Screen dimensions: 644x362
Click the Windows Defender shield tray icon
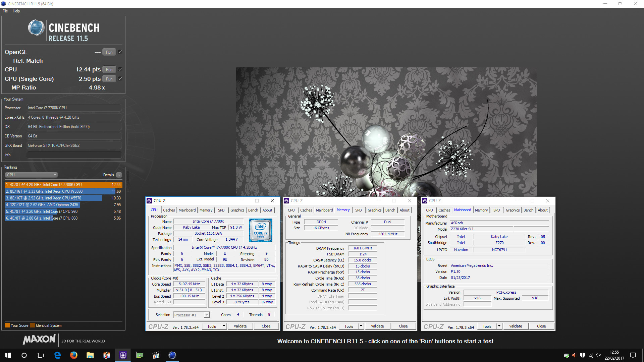coord(583,355)
